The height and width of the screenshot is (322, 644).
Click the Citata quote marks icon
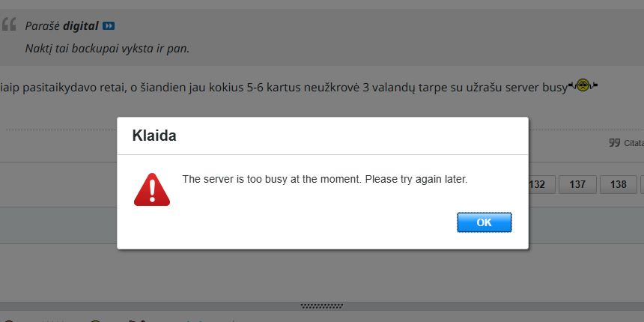click(615, 143)
